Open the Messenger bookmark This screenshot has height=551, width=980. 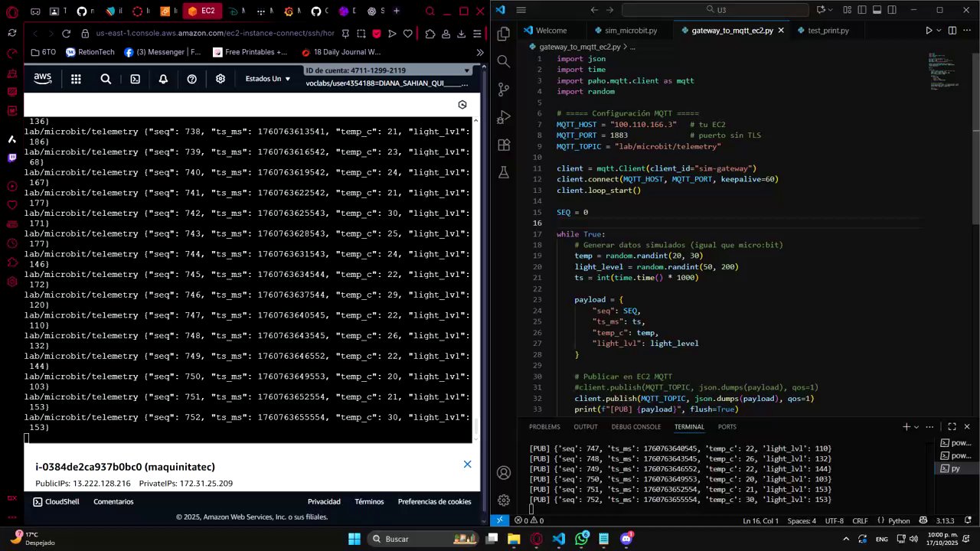(x=162, y=52)
